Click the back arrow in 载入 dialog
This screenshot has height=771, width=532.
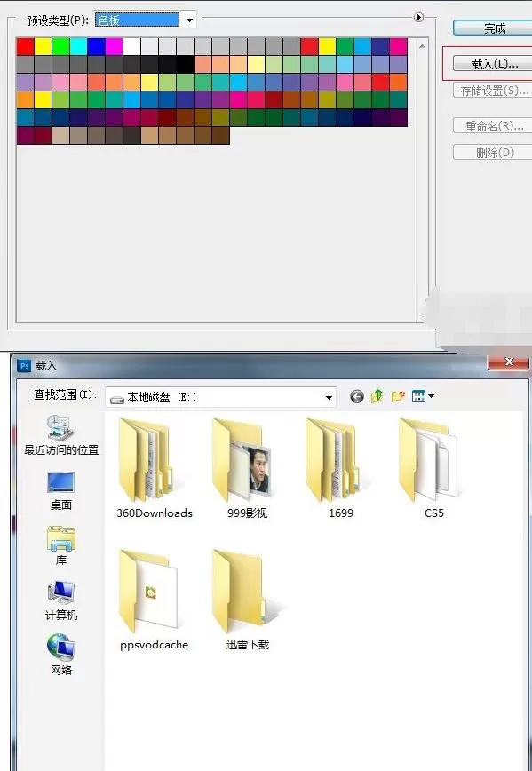click(x=357, y=396)
